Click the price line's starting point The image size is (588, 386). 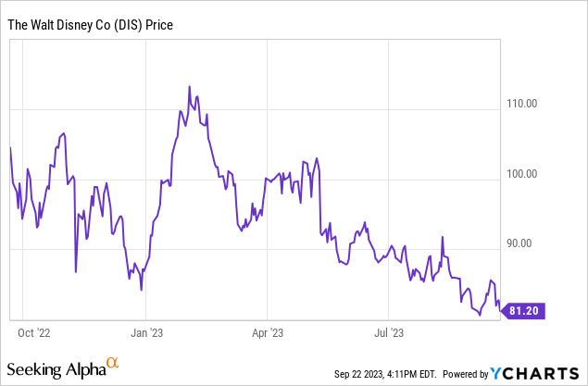point(10,148)
